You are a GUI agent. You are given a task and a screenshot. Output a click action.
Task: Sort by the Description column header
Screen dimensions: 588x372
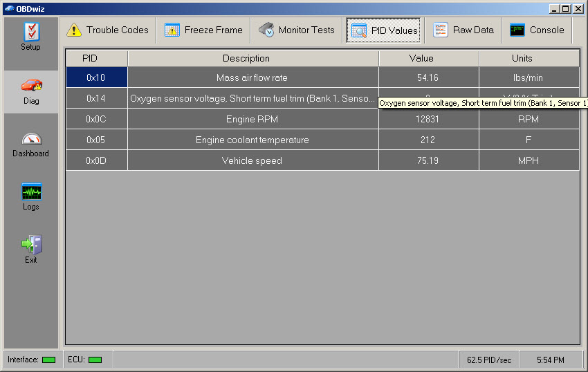point(252,58)
